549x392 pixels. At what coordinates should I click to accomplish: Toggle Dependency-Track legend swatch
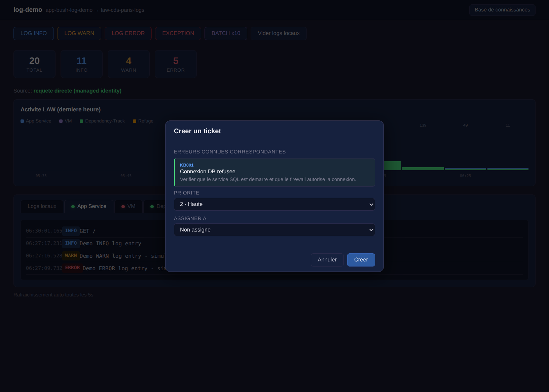(x=81, y=121)
